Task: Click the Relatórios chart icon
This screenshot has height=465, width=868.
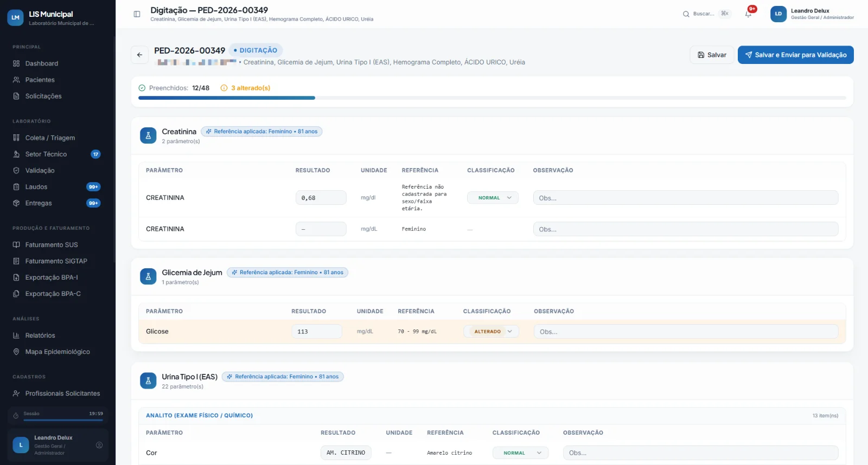Action: pos(16,335)
